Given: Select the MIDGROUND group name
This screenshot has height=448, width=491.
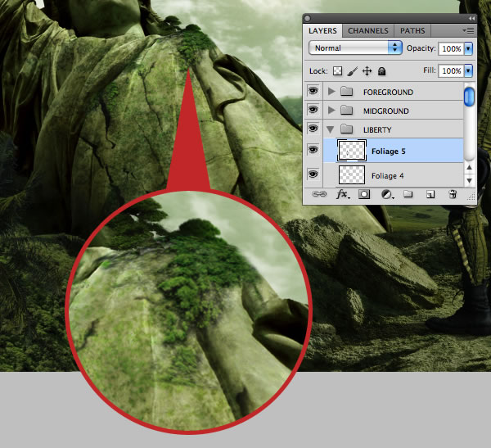Looking at the screenshot, I should click(x=385, y=111).
